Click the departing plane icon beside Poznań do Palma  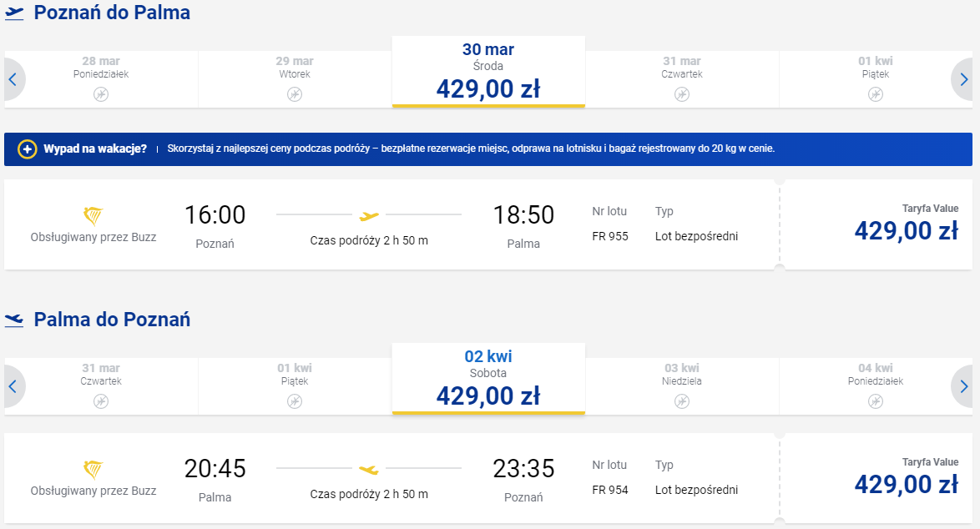click(14, 13)
